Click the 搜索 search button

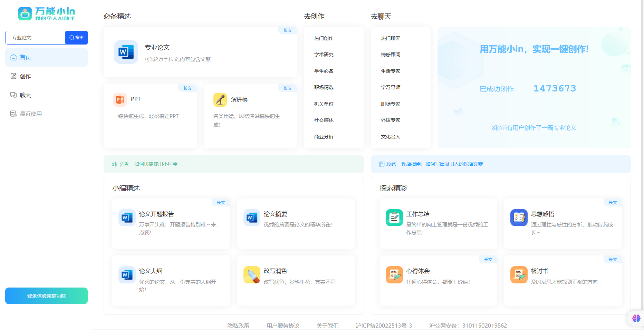tap(76, 38)
